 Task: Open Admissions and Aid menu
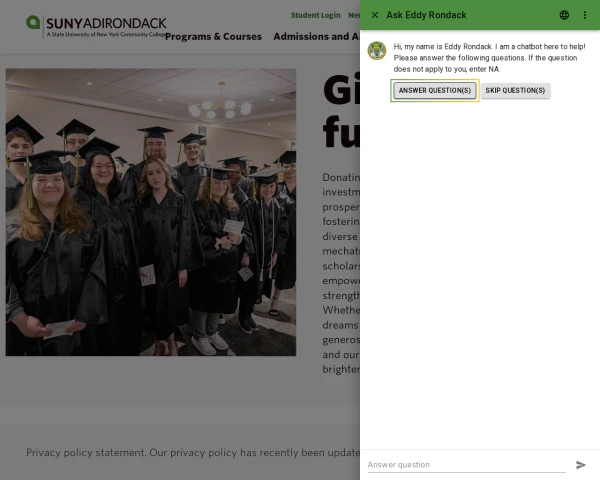(316, 36)
